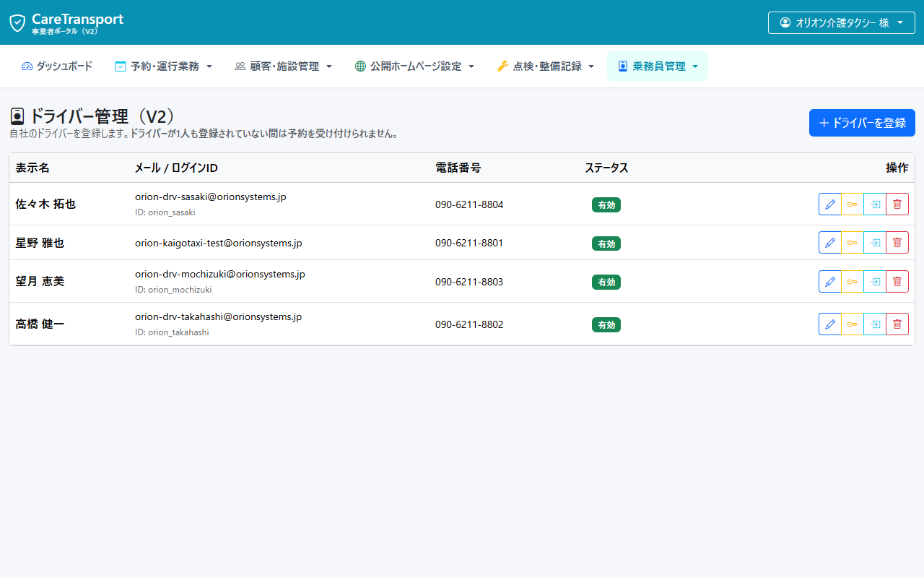Image resolution: width=924 pixels, height=578 pixels.
Task: Click phone number 090-6211-8801
Action: pyautogui.click(x=469, y=243)
